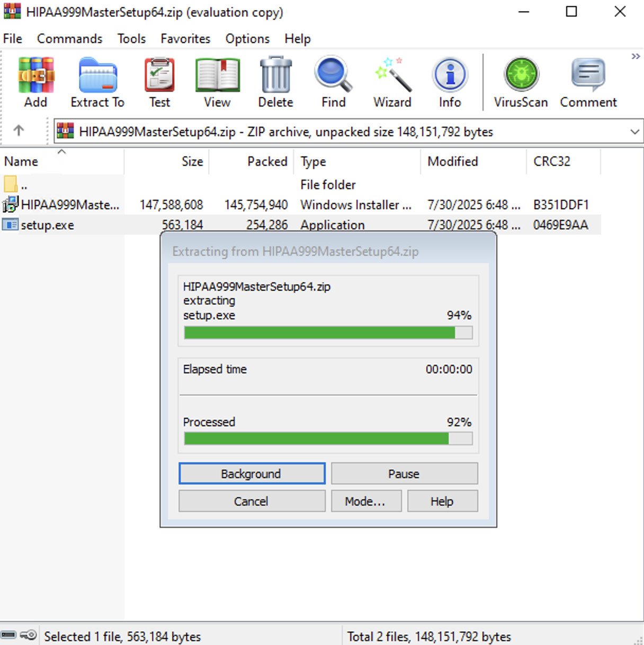The width and height of the screenshot is (644, 645).
Task: Expand toolbar overflow chevrons
Action: click(636, 56)
